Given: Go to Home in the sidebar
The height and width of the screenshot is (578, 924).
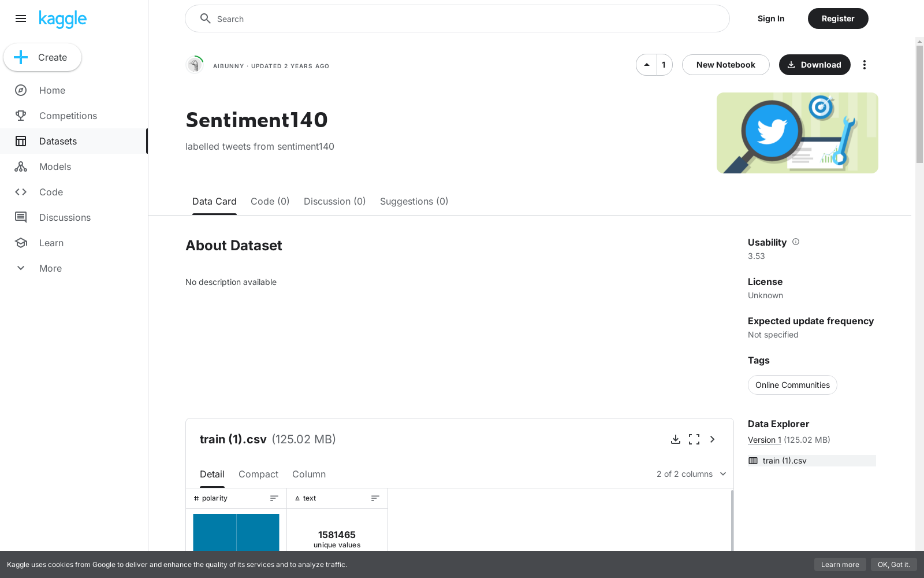Looking at the screenshot, I should point(74,90).
